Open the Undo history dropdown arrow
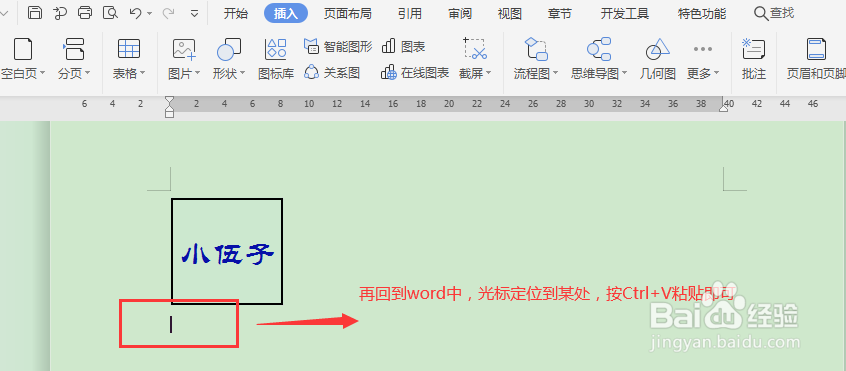846x371 pixels. coord(149,13)
